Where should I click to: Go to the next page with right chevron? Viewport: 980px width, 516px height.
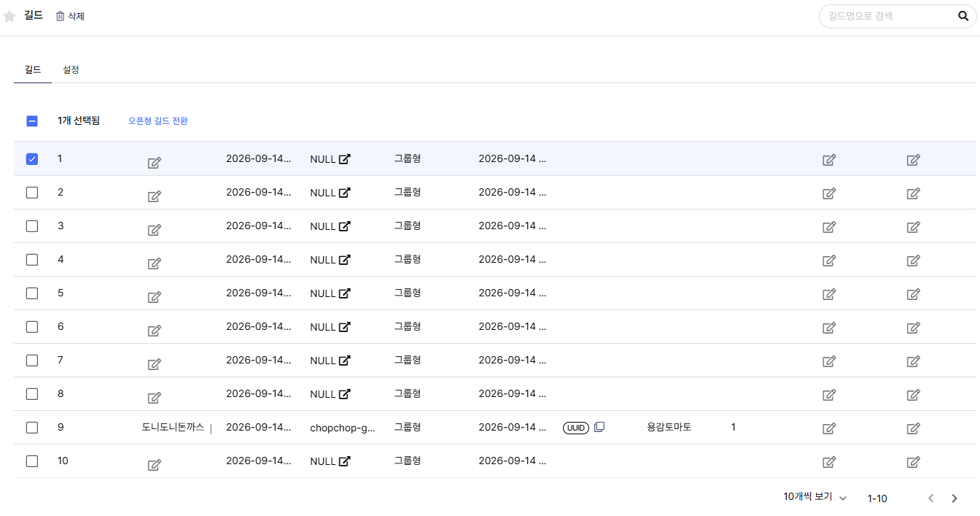[x=954, y=498]
